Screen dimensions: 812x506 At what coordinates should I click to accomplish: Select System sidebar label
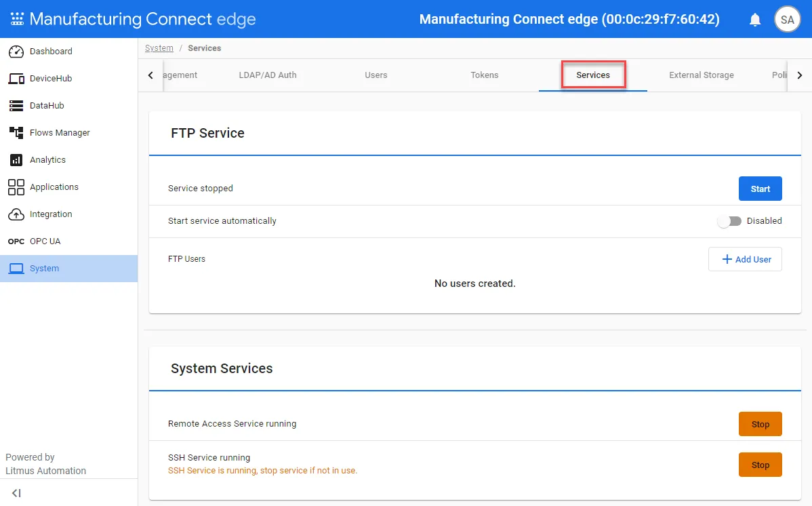tap(44, 269)
